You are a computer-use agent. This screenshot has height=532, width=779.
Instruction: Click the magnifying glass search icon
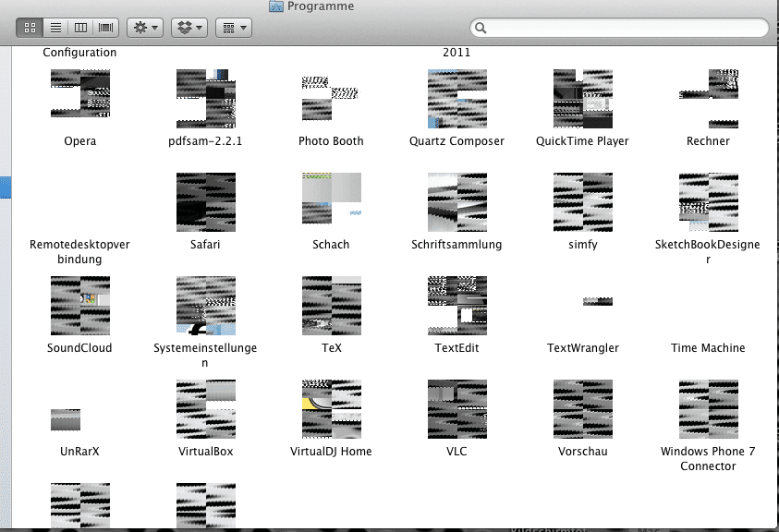(481, 28)
